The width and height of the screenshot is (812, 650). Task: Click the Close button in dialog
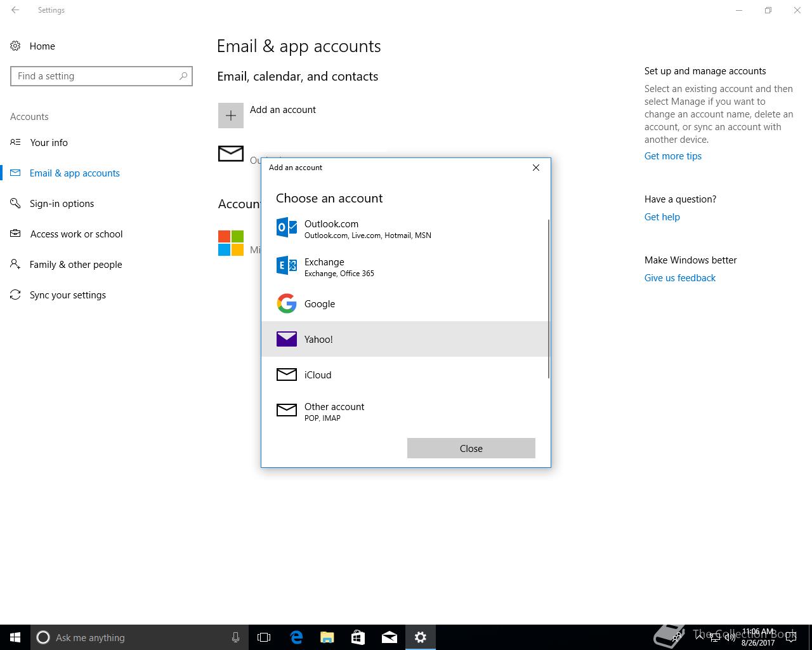pos(471,448)
